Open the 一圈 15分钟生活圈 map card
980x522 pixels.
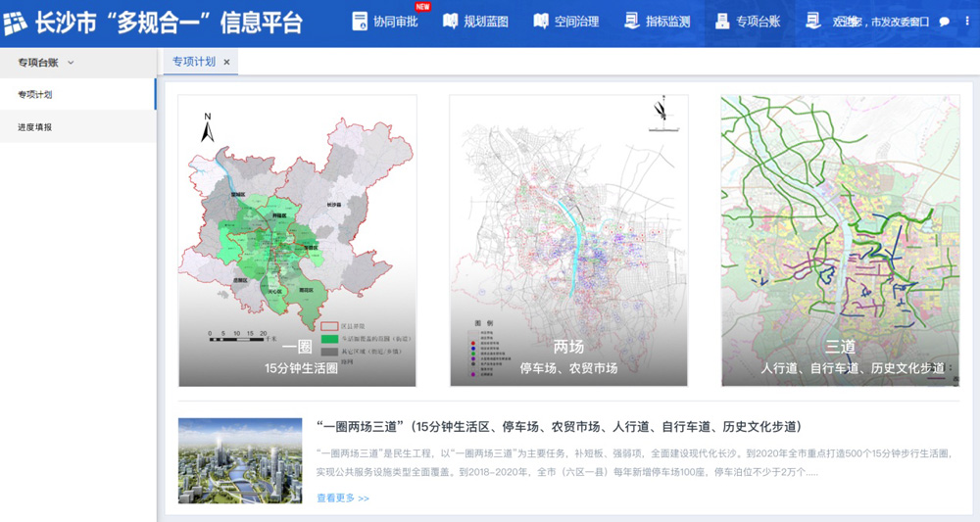(x=297, y=241)
